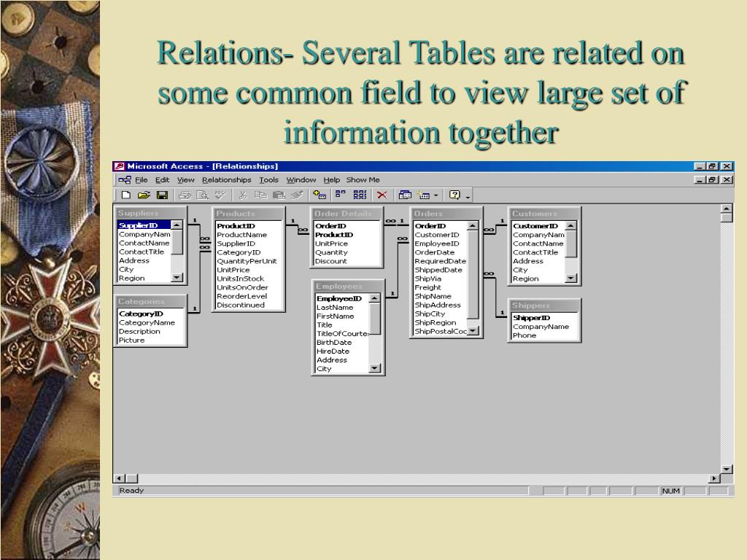Select ShipperID field in Shippers table
Screen dimensions: 747x560
(x=544, y=318)
